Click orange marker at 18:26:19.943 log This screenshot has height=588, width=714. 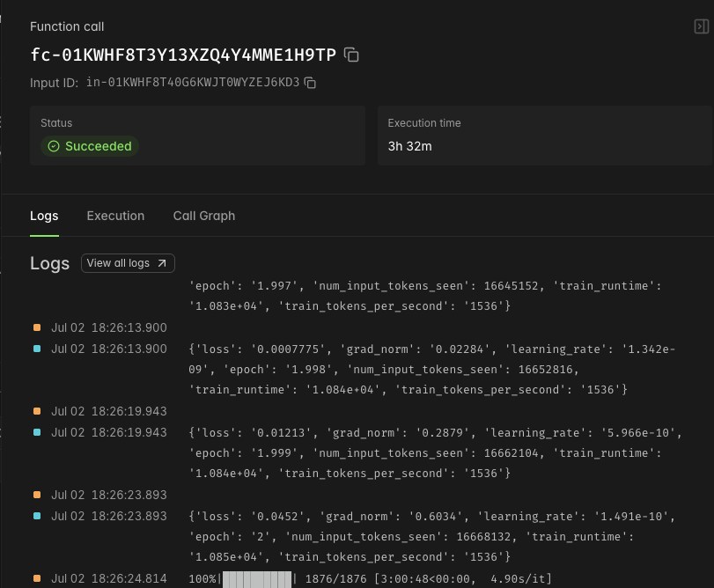[37, 411]
